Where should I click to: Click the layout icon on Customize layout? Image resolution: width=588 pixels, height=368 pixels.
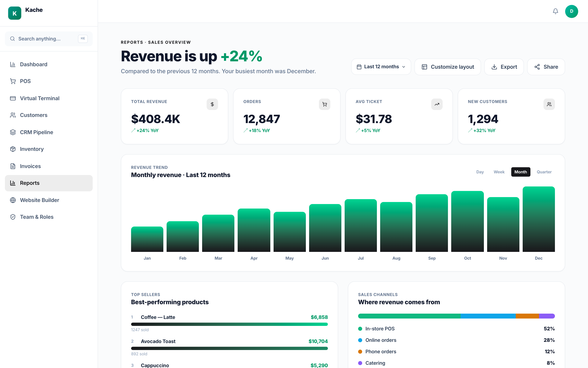424,67
